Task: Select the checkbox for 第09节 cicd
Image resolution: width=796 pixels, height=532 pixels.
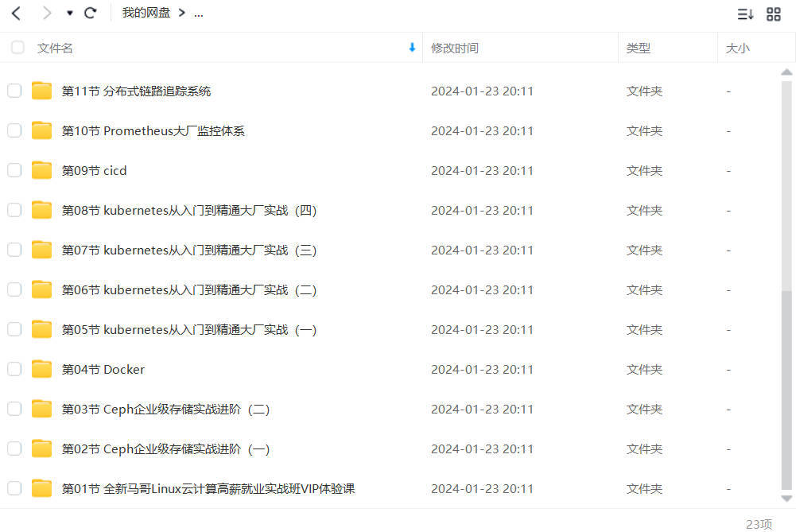Action: pos(14,170)
